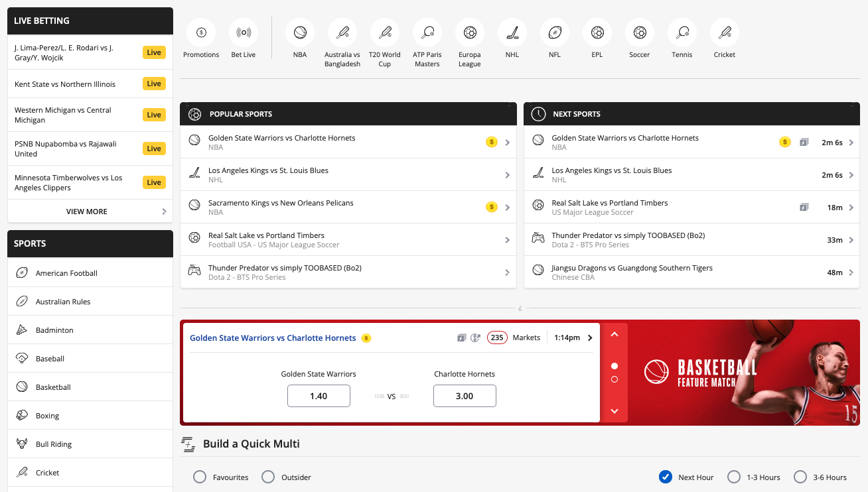
Task: Click the Basketball sidebar icon
Action: pos(22,387)
